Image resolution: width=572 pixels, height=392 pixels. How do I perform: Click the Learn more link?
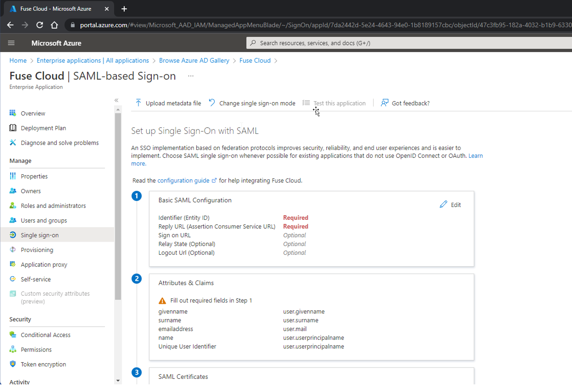(x=475, y=156)
